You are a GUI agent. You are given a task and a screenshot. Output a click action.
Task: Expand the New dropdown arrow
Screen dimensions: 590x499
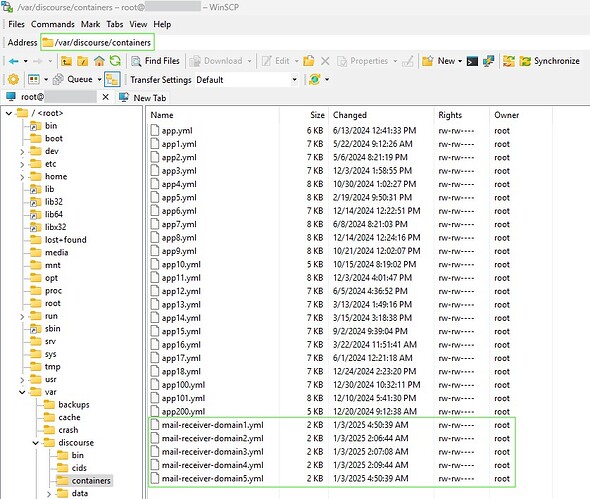[x=460, y=61]
